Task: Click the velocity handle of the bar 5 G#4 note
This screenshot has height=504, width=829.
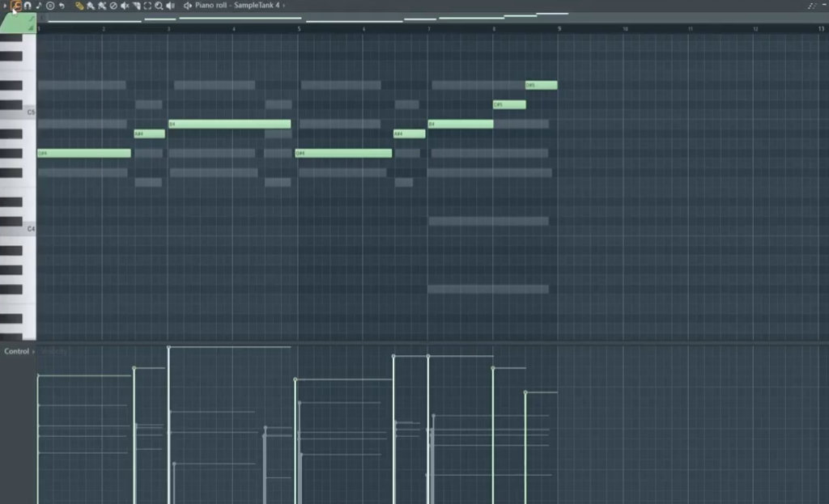Action: pyautogui.click(x=295, y=380)
